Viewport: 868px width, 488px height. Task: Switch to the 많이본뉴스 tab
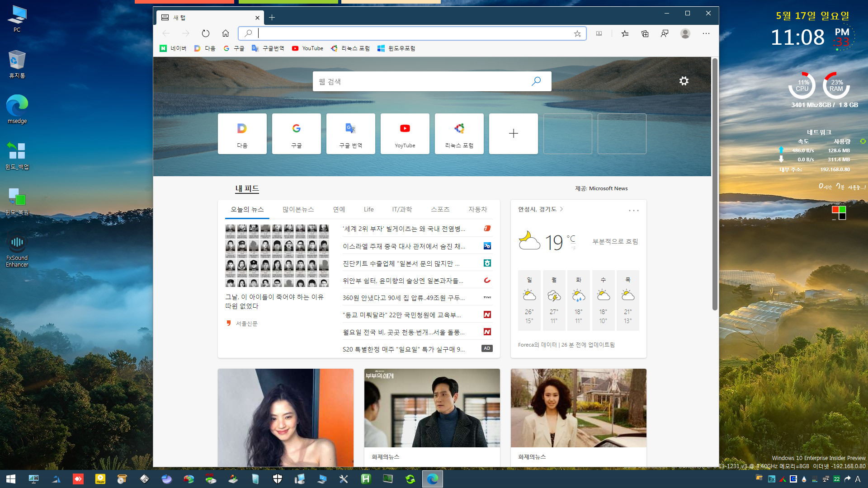298,209
